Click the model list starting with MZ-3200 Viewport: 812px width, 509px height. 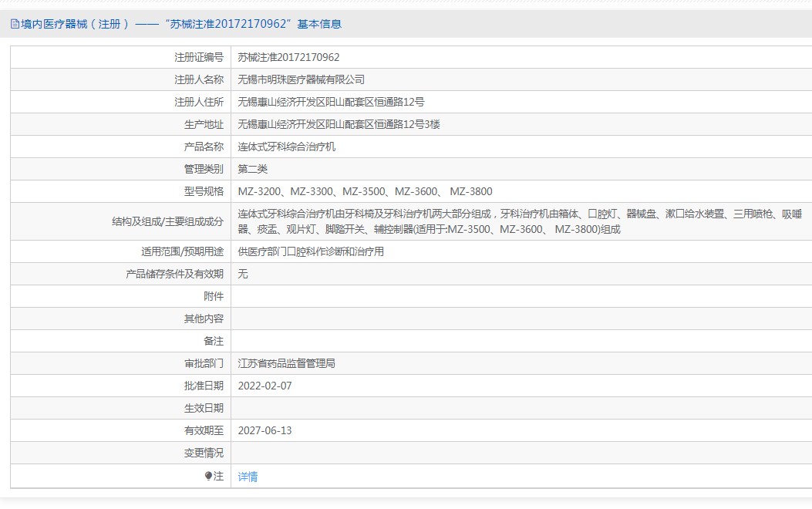365,191
